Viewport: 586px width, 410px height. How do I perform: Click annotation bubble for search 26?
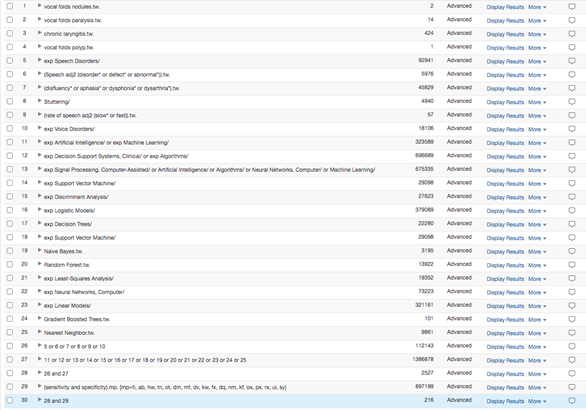click(x=571, y=346)
